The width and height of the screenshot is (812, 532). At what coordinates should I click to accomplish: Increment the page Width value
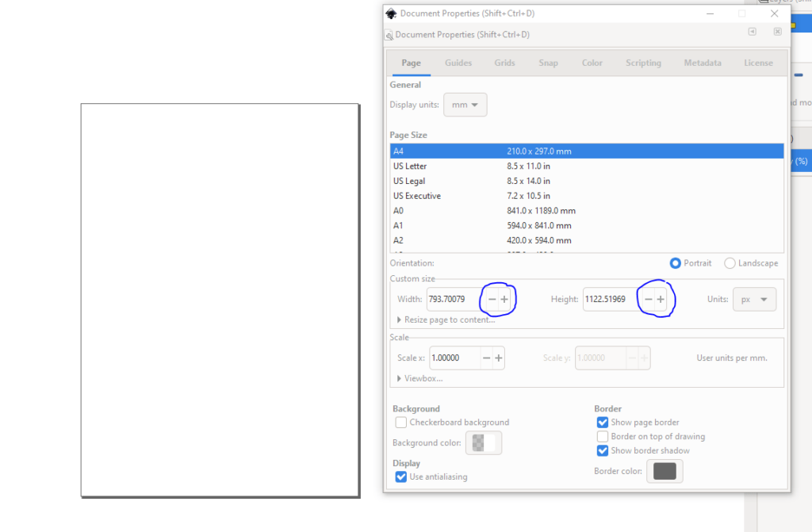coord(504,299)
